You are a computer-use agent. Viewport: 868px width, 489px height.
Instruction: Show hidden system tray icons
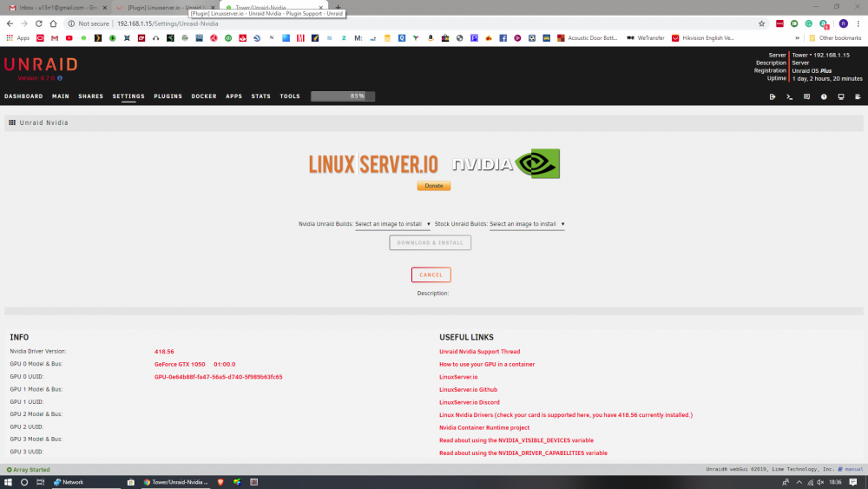[799, 482]
